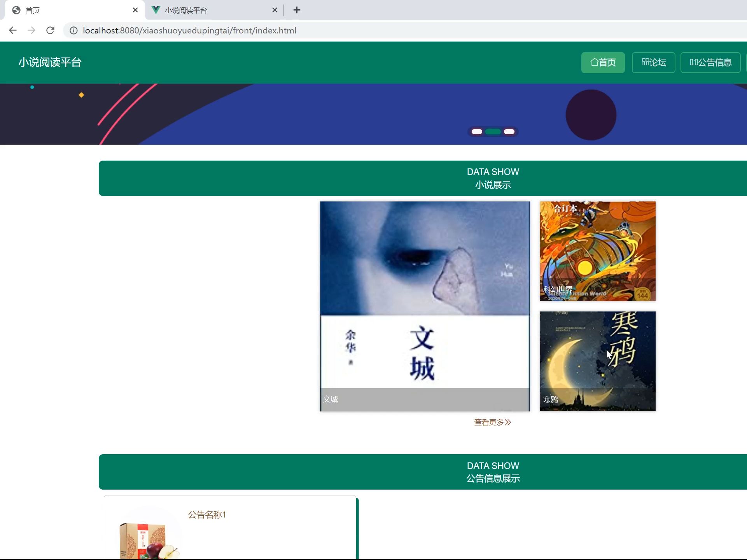Image resolution: width=747 pixels, height=560 pixels.
Task: Select the active green carousel indicator
Action: [493, 131]
